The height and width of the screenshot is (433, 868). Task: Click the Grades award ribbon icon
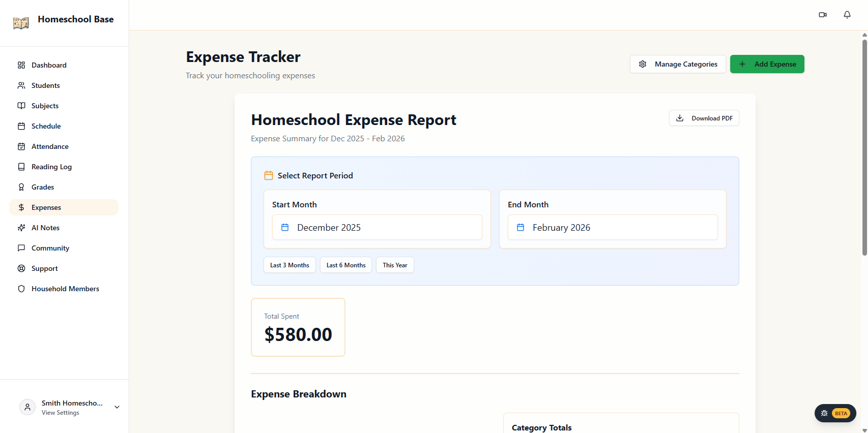tap(21, 187)
